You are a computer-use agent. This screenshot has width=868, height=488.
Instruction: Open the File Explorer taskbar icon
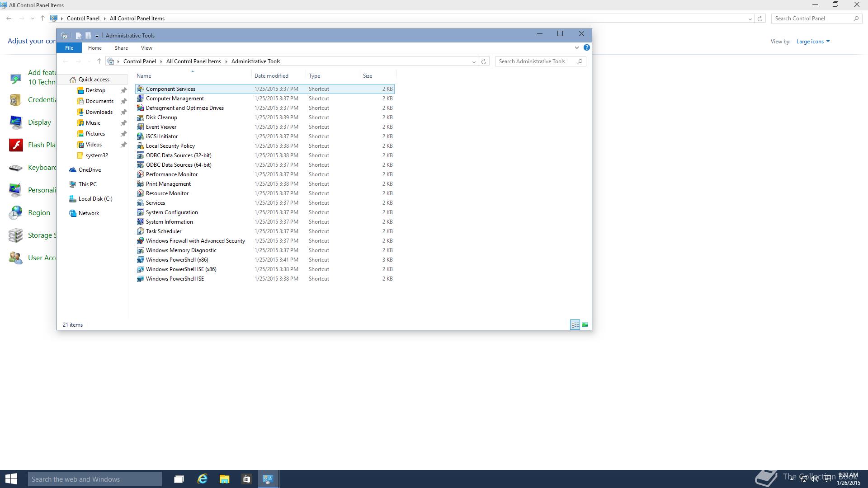tap(224, 479)
